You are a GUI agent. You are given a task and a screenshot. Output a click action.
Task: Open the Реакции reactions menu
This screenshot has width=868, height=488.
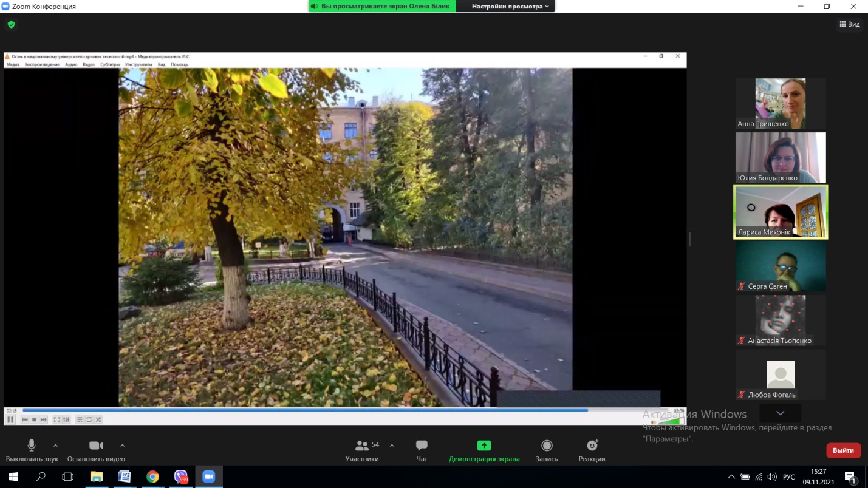(592, 451)
